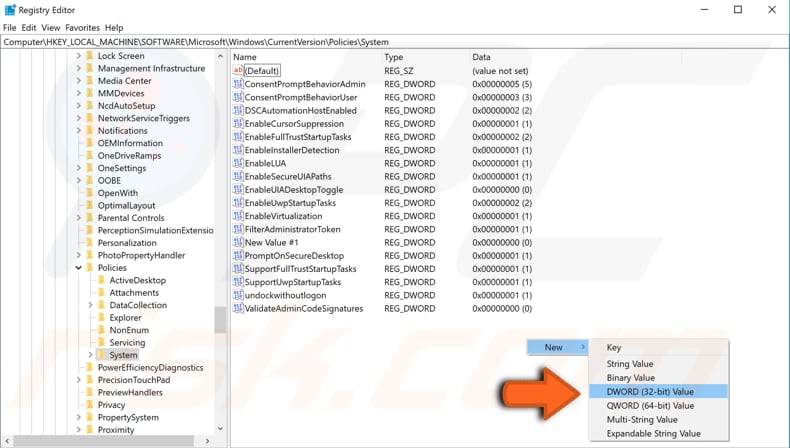Viewport: 790px width, 448px height.
Task: Open the Favorites menu
Action: pyautogui.click(x=83, y=28)
